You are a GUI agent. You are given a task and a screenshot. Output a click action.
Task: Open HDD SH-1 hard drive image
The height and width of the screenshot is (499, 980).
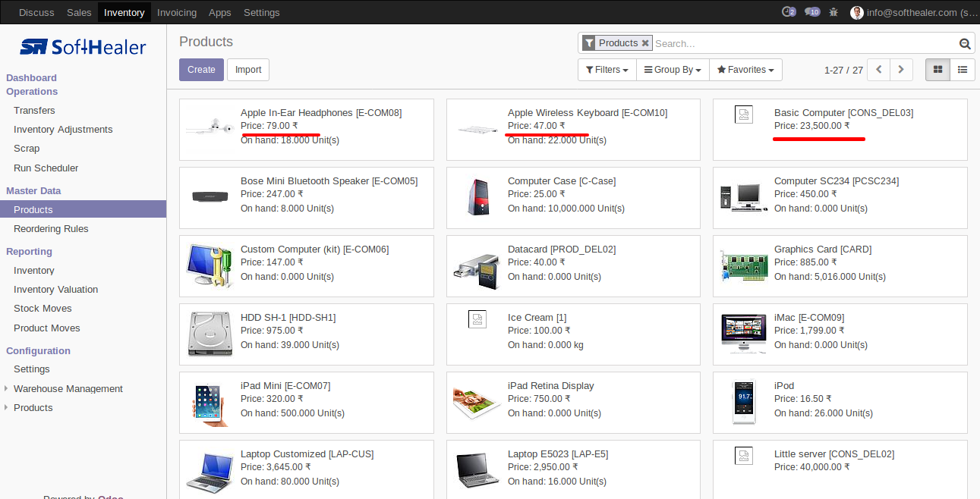point(210,334)
